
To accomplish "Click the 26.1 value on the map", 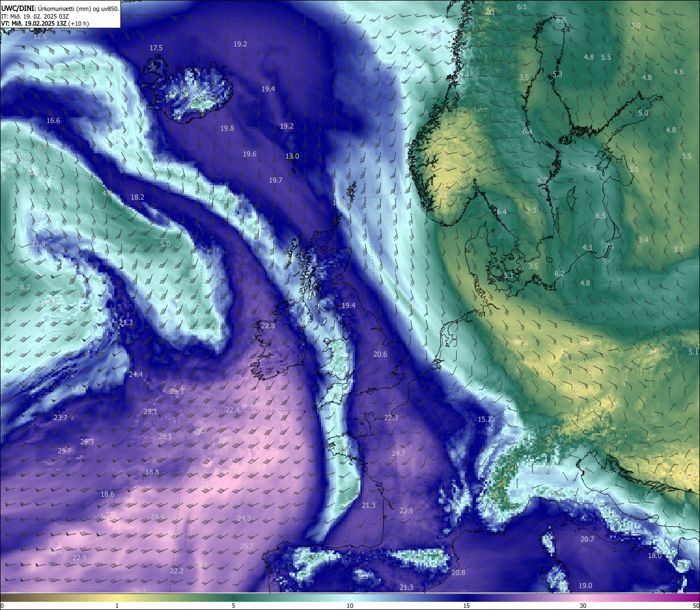I will (x=165, y=437).
